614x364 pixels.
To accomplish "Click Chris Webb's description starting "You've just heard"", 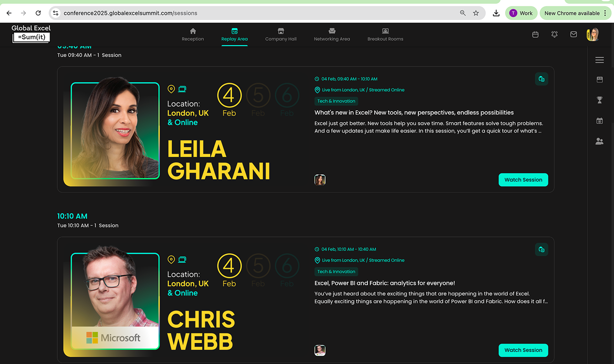I will 431,297.
